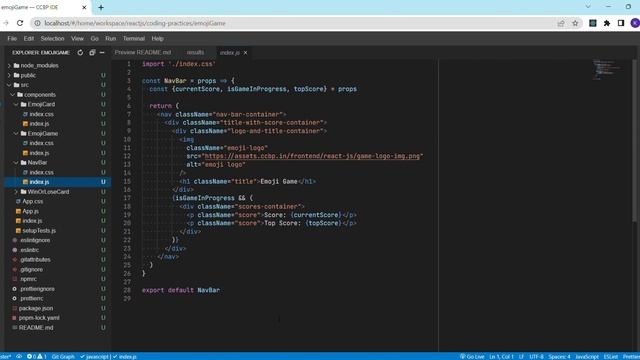This screenshot has width=640, height=360.
Task: Click JavaScript language mode in status bar
Action: pos(587,356)
